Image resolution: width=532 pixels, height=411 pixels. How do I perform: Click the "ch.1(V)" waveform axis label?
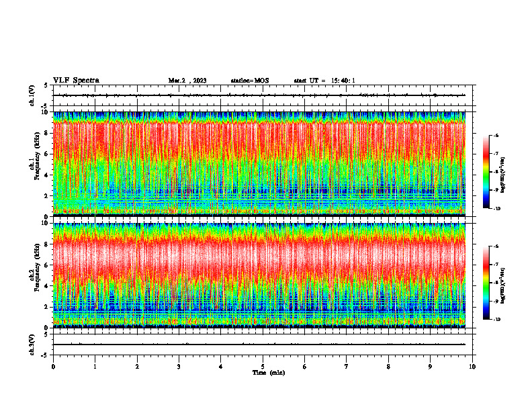coord(32,95)
